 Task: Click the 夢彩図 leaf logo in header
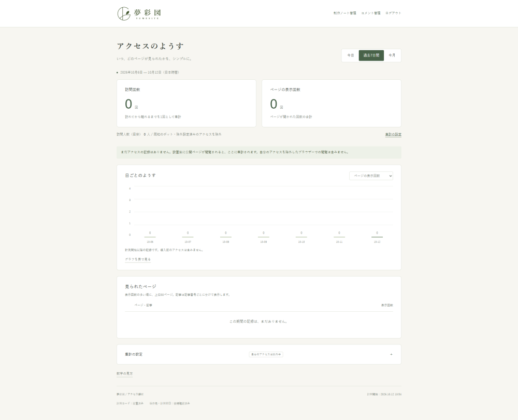[139, 13]
